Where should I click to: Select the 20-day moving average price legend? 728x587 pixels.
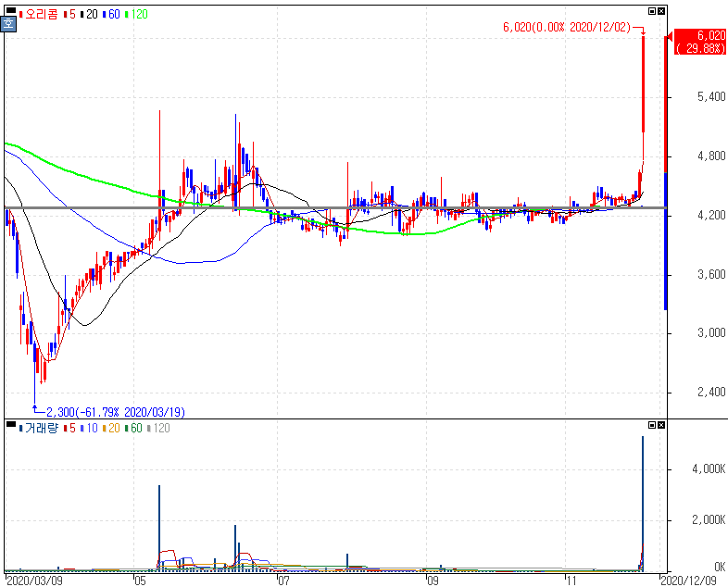click(x=89, y=15)
